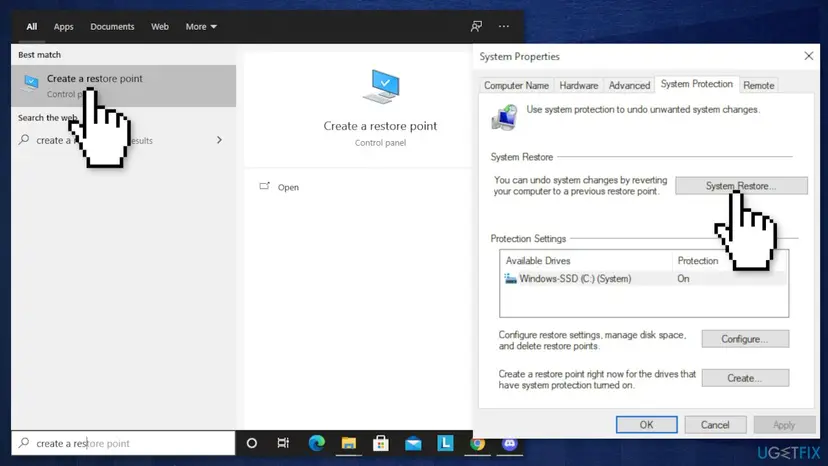Click the Open action icon in preview pane
Viewport: 828px width, 466px height.
(265, 187)
